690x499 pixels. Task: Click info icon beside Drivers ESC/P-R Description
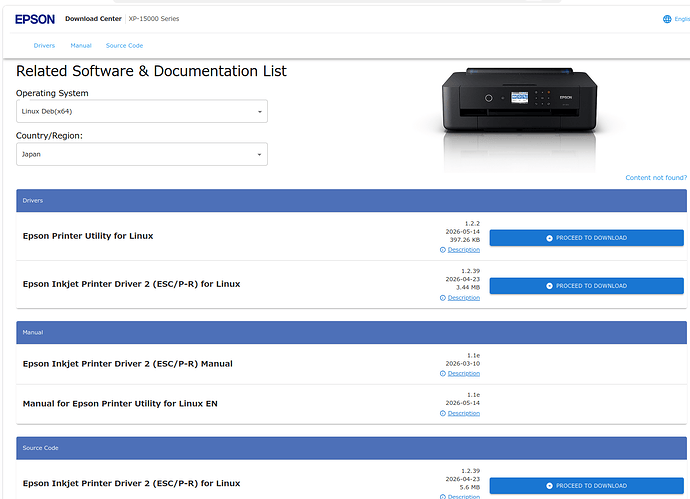[443, 297]
